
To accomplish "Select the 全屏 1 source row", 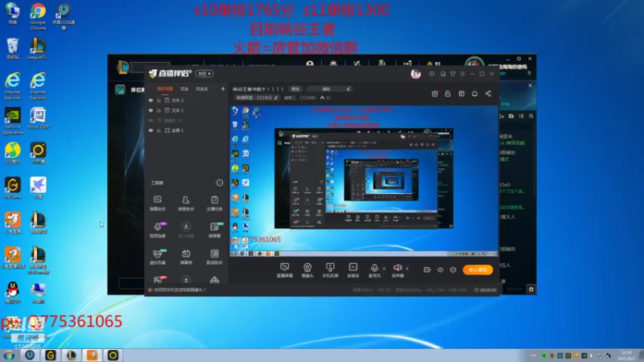I will [x=187, y=130].
